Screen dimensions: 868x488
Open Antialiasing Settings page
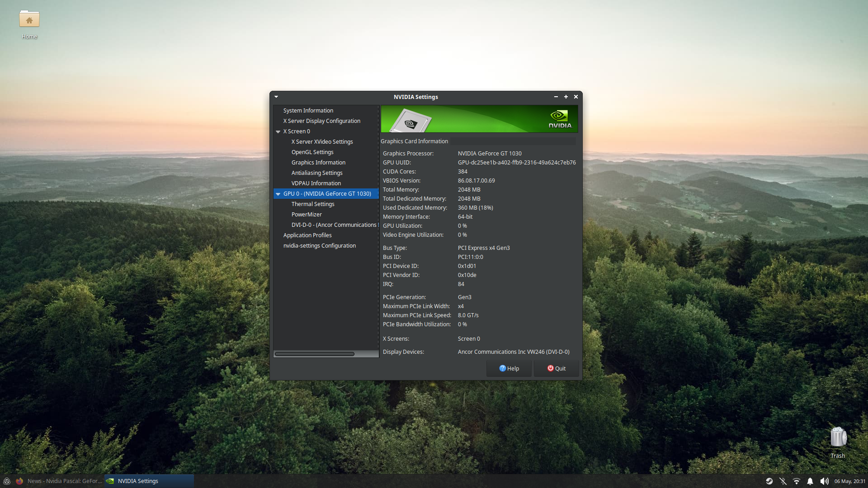click(x=317, y=173)
